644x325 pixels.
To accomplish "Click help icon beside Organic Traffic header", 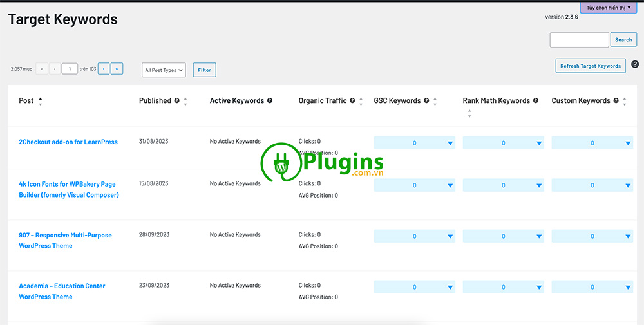I will (x=352, y=101).
